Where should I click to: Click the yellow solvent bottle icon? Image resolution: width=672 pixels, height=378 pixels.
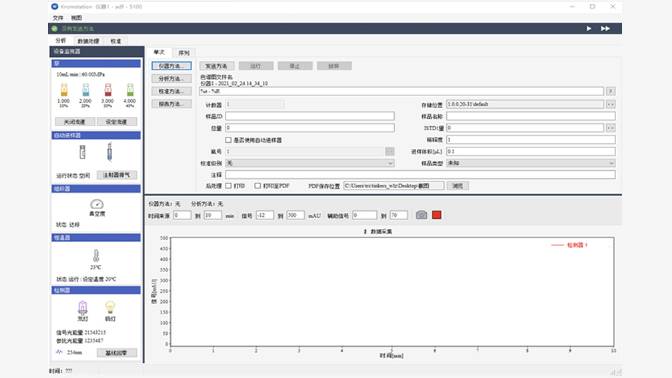[x=64, y=90]
